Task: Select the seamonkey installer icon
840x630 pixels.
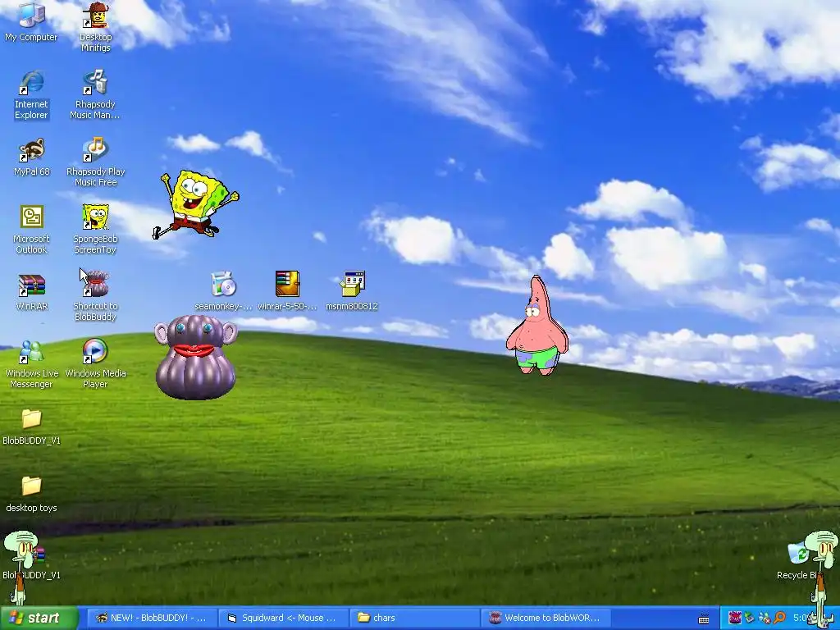Action: pos(223,291)
